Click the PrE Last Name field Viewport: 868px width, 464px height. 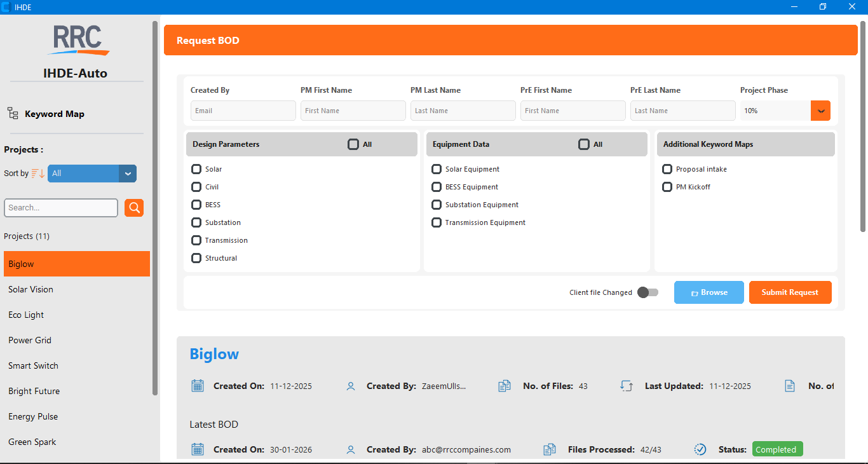pos(683,111)
